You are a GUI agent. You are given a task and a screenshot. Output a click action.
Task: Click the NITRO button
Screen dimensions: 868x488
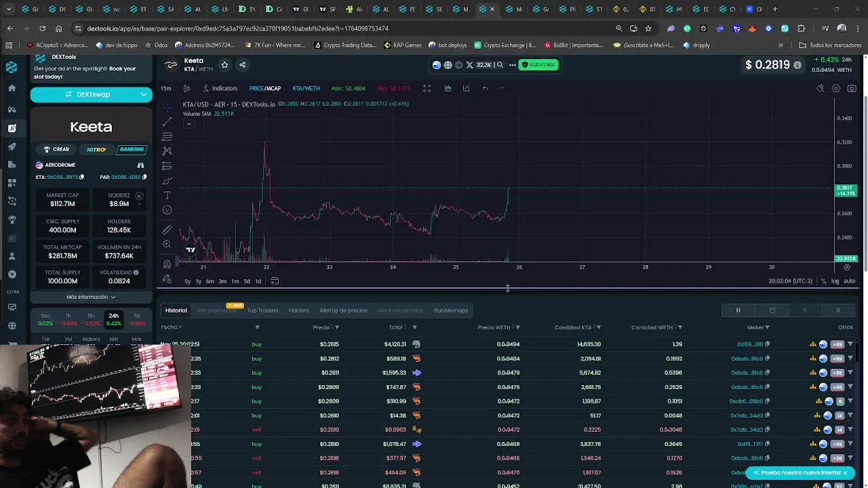pyautogui.click(x=96, y=149)
